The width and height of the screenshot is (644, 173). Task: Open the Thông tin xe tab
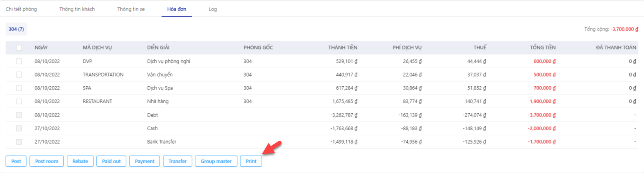[131, 9]
